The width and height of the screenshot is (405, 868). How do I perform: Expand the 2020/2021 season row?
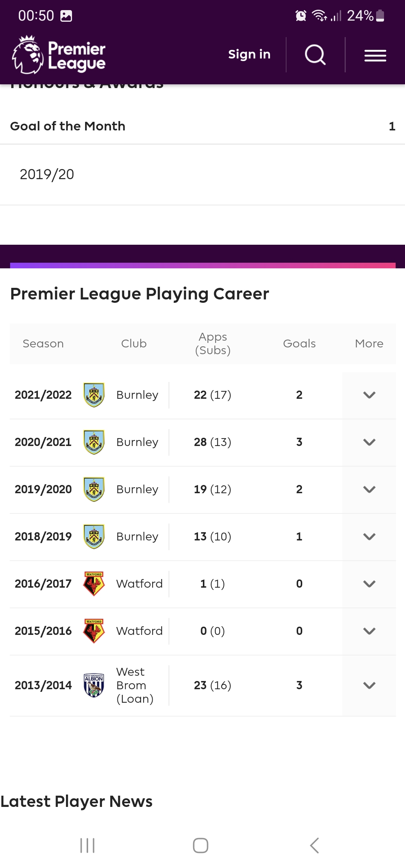tap(369, 442)
